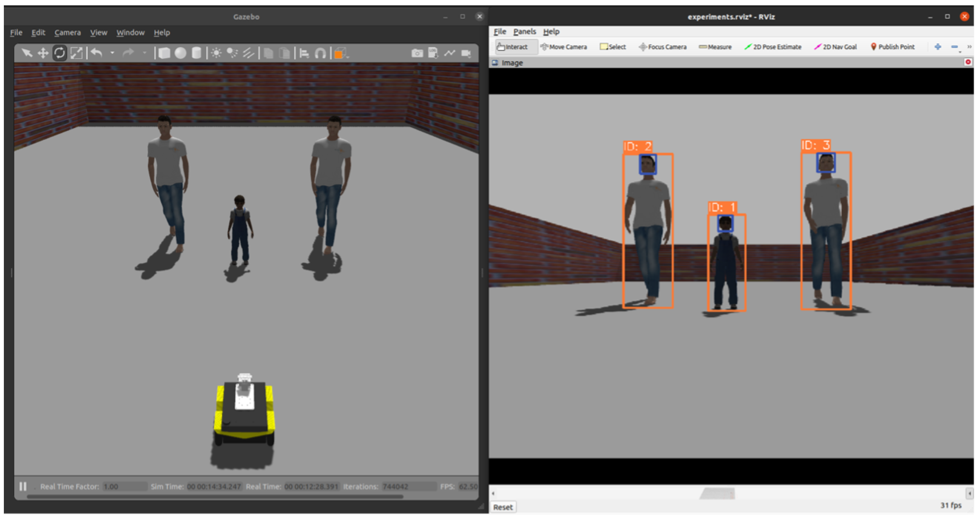Image resolution: width=980 pixels, height=518 pixels.
Task: Enable the snap magnet tool
Action: point(320,53)
